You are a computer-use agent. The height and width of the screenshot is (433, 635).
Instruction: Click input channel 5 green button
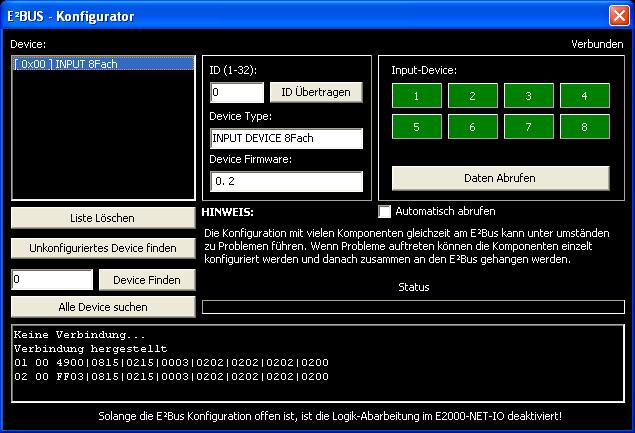pyautogui.click(x=416, y=127)
